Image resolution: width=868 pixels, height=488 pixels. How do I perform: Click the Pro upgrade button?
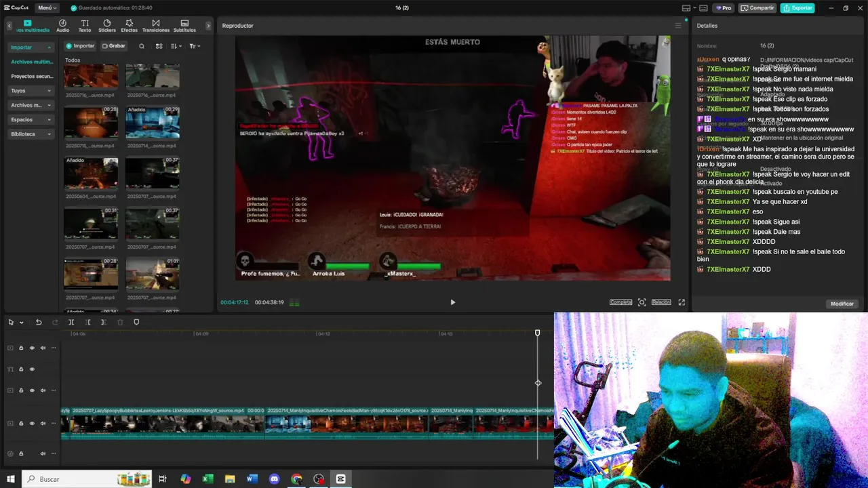pos(724,8)
